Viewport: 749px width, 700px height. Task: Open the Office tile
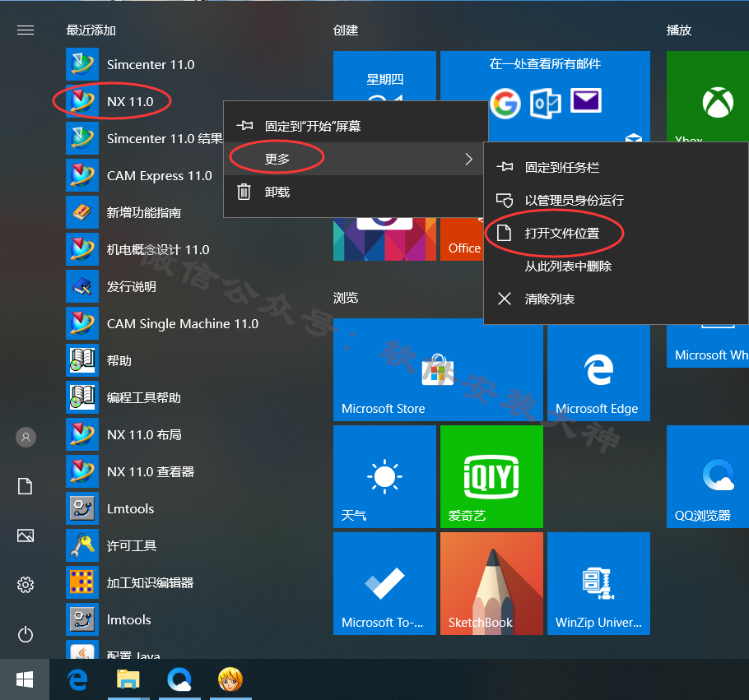click(x=462, y=239)
